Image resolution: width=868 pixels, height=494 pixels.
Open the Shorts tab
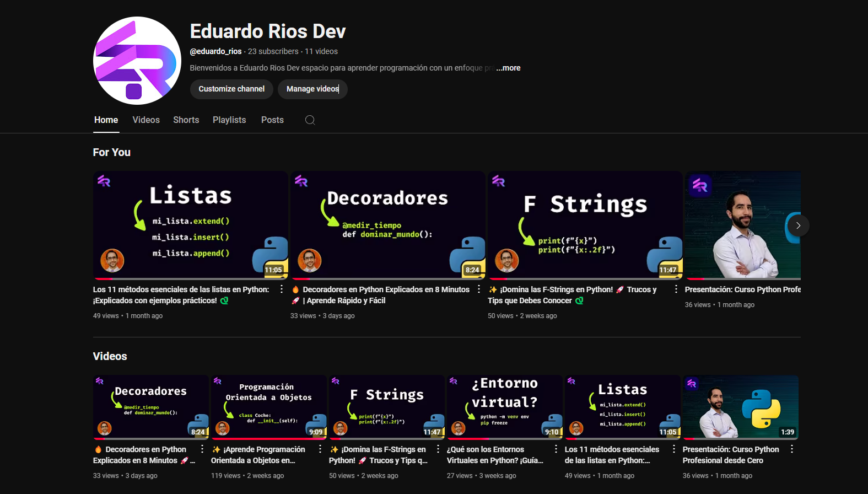[186, 120]
